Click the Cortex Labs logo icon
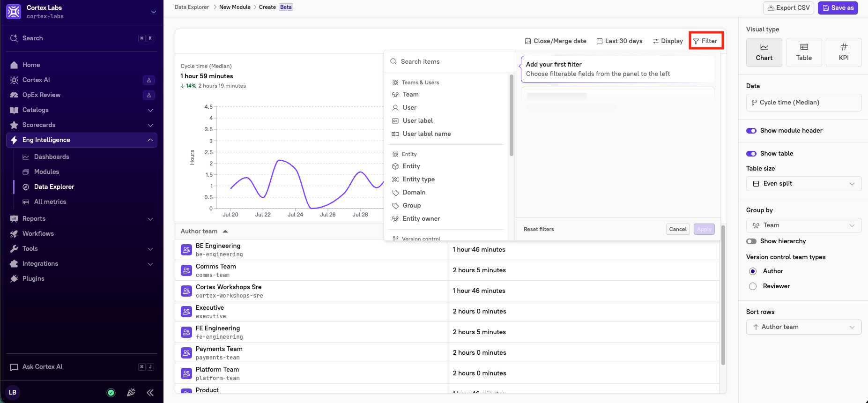Screen dimensions: 868x403 [14, 12]
